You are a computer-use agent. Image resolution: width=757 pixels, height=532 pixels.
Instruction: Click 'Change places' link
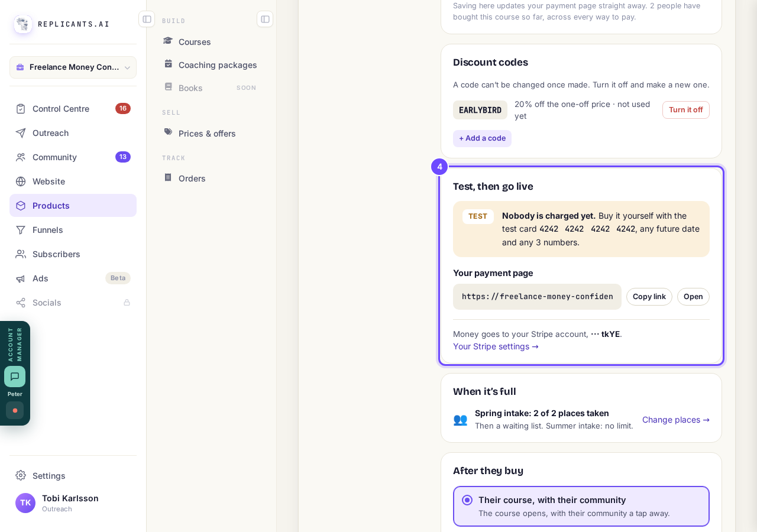676,420
